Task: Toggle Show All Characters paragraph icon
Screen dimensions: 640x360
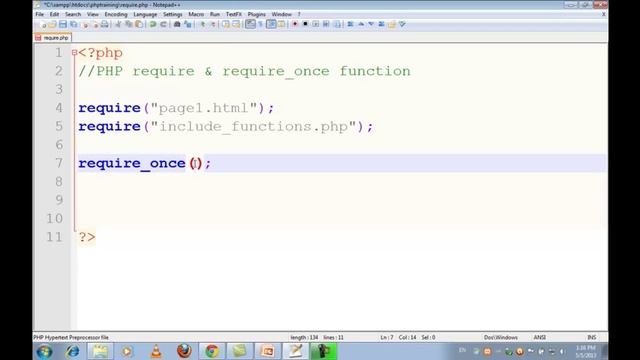Action: pos(260,24)
